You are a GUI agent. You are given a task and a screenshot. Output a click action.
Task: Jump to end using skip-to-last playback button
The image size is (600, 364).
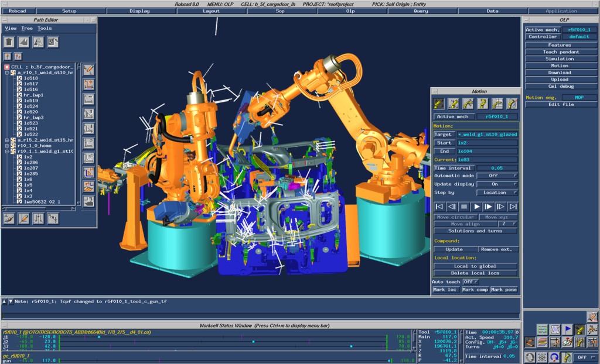513,207
